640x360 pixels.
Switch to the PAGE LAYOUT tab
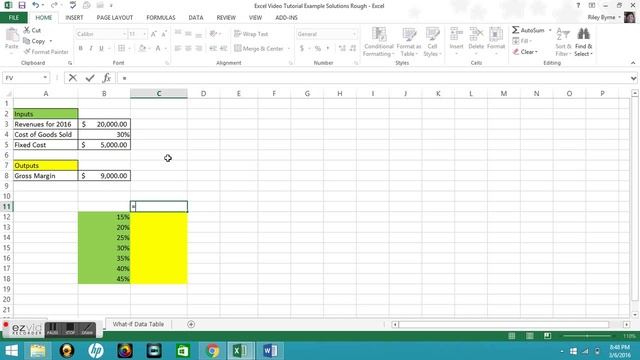(115, 18)
